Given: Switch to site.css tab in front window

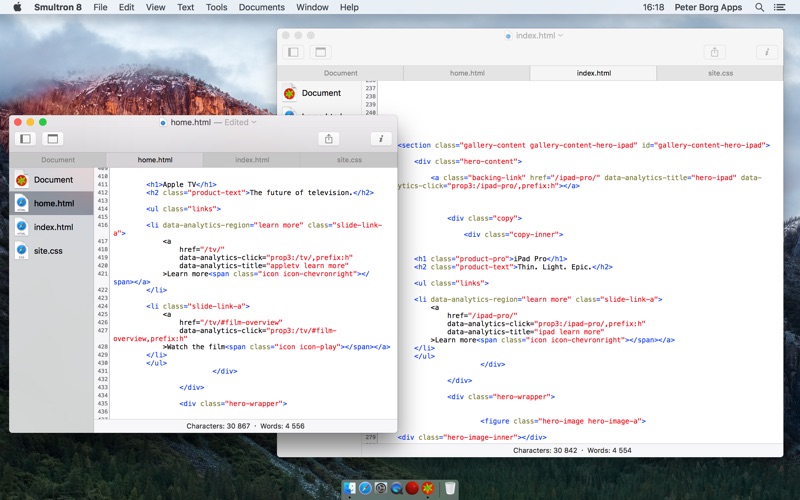Looking at the screenshot, I should click(349, 160).
